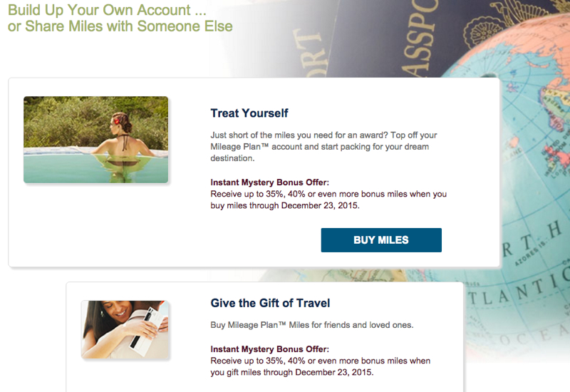Click the BUY MILES button
The width and height of the screenshot is (570, 392).
381,240
